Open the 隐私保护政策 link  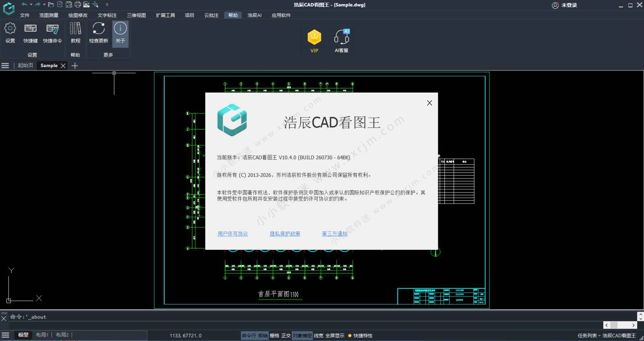click(285, 234)
